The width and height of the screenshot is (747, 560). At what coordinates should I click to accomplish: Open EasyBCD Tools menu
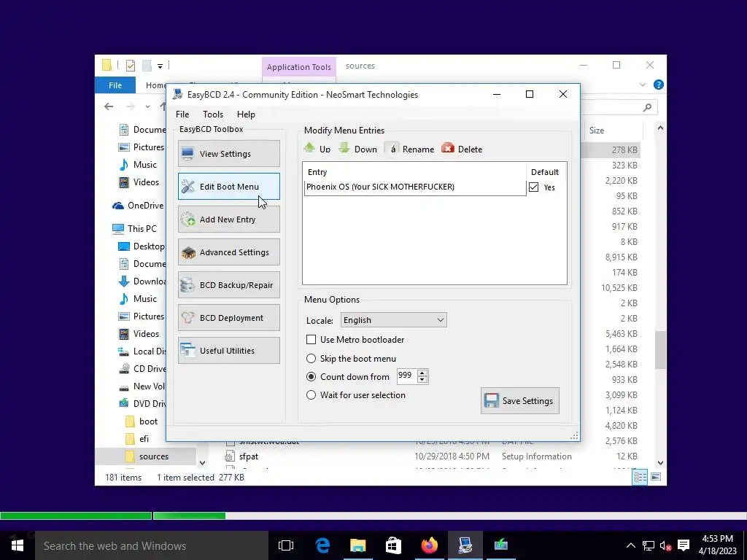[212, 114]
